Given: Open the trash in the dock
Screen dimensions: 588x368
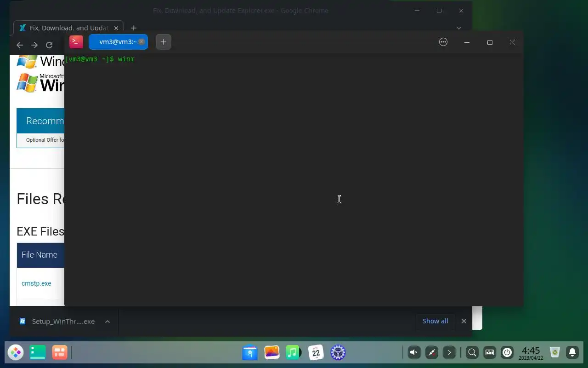Looking at the screenshot, I should click(x=555, y=353).
